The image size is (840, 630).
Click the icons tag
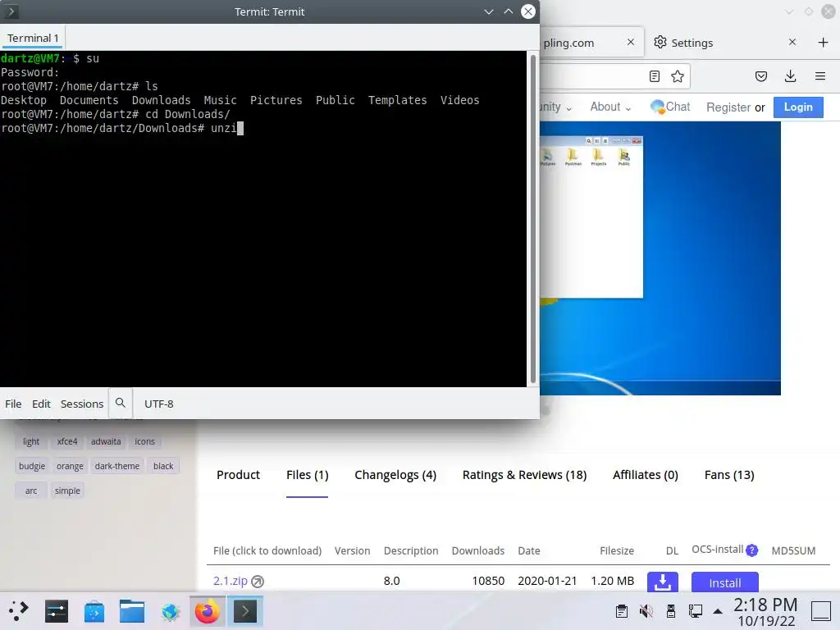[x=144, y=441]
